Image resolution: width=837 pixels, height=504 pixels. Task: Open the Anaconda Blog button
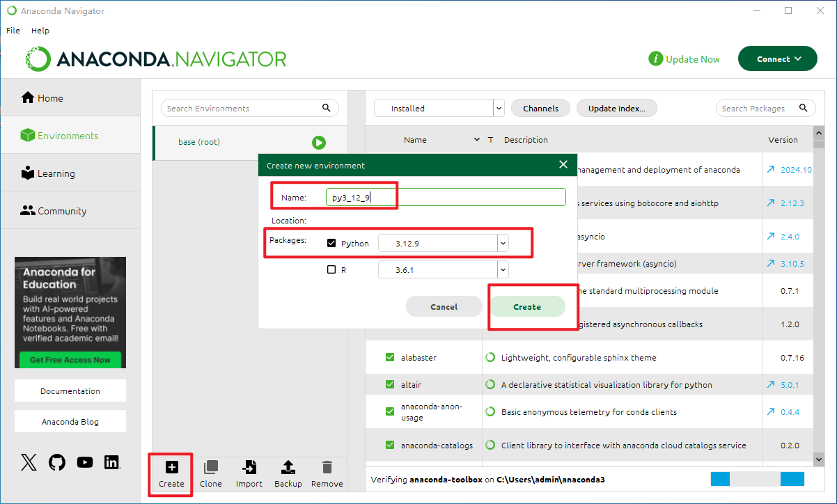[x=70, y=422]
